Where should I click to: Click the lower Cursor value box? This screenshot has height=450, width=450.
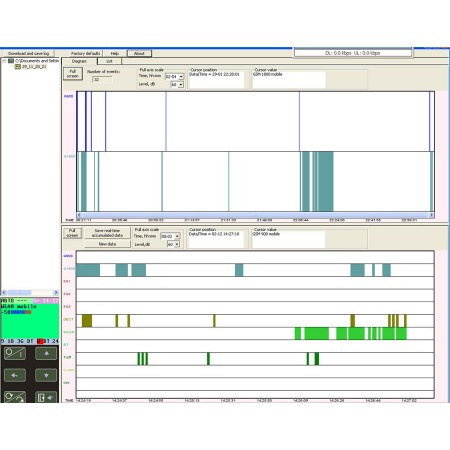(288, 239)
